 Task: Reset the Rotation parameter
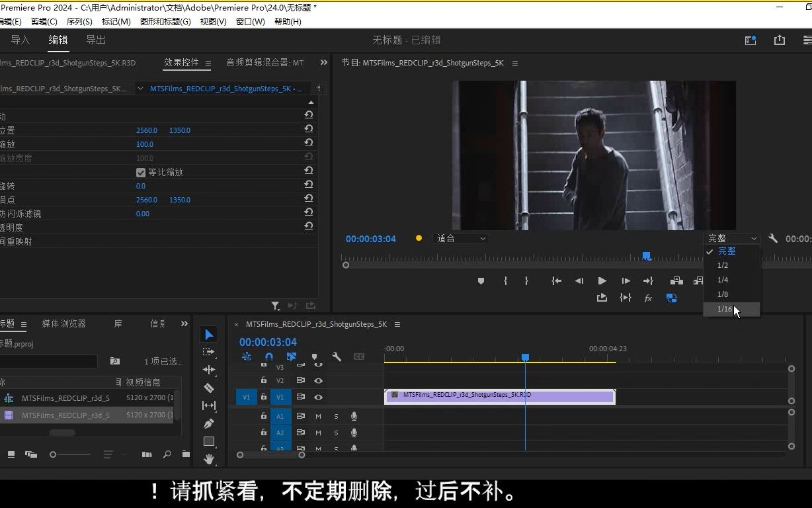[x=308, y=185]
